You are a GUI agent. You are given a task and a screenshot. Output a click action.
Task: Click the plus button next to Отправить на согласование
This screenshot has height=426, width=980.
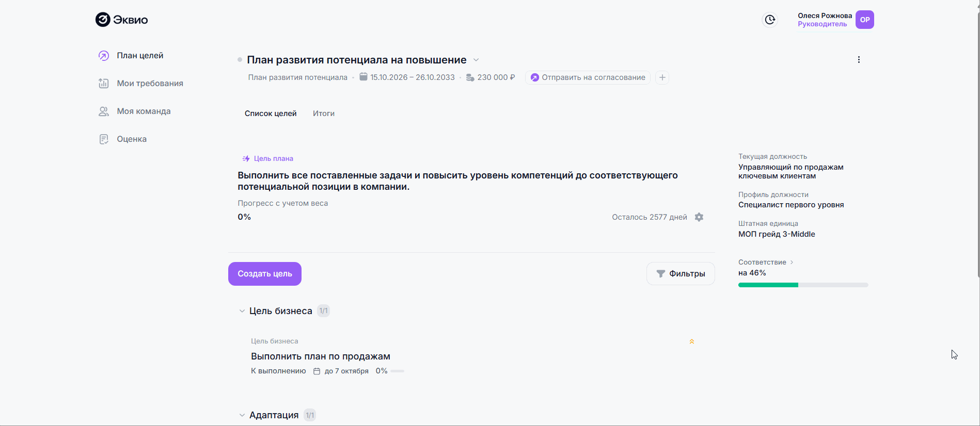[x=662, y=77]
